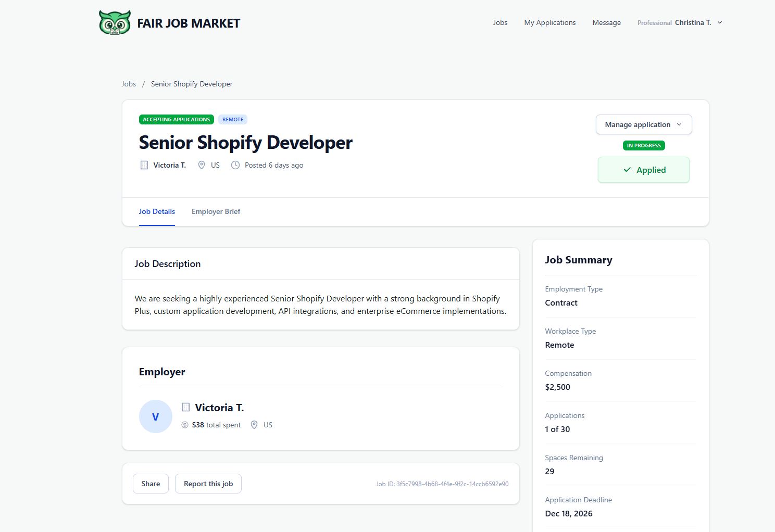The width and height of the screenshot is (775, 532).
Task: Click the REMOTE badge
Action: click(233, 119)
